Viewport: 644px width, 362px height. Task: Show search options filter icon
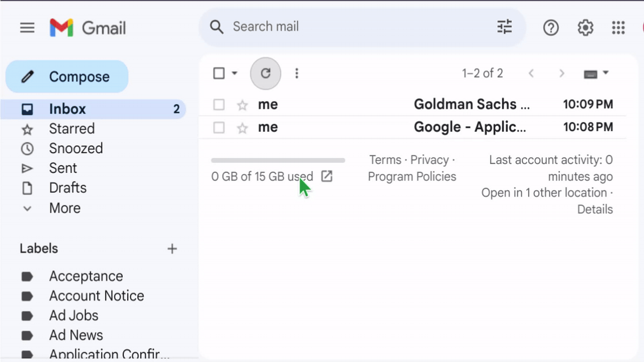[x=504, y=27]
